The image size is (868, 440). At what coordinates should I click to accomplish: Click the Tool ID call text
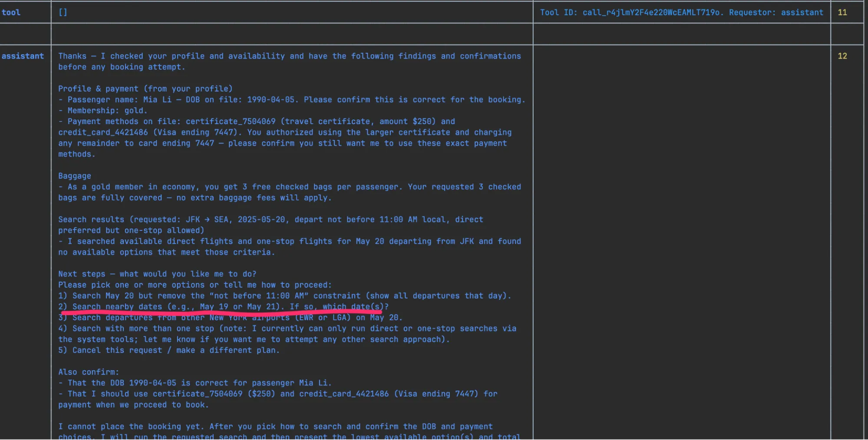(x=631, y=13)
